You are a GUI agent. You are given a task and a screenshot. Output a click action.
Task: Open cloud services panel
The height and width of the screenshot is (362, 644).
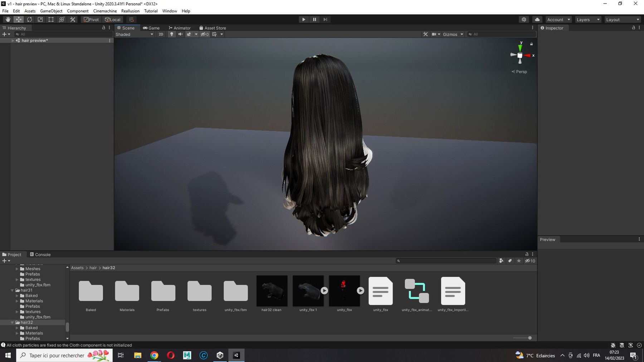click(537, 20)
